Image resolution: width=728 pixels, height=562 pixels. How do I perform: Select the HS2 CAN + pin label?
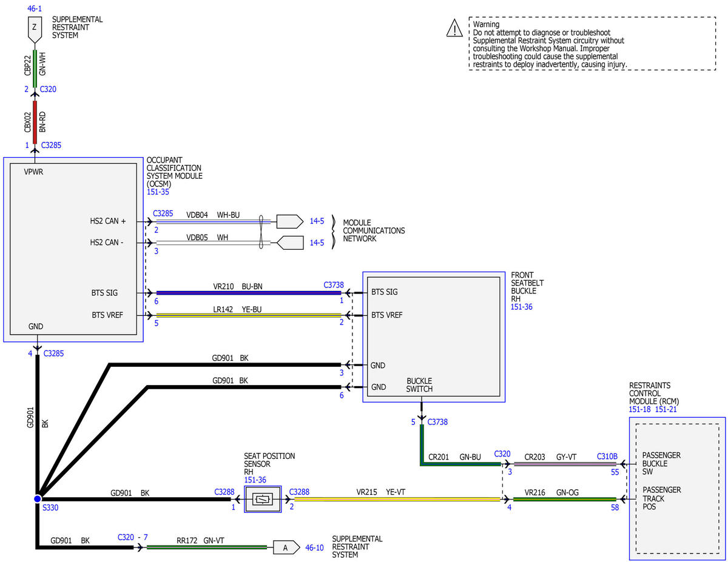pyautogui.click(x=108, y=221)
